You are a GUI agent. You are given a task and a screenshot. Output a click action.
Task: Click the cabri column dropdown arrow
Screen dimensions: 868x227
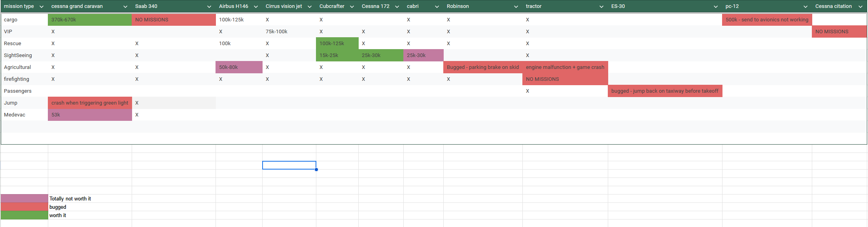click(x=437, y=7)
